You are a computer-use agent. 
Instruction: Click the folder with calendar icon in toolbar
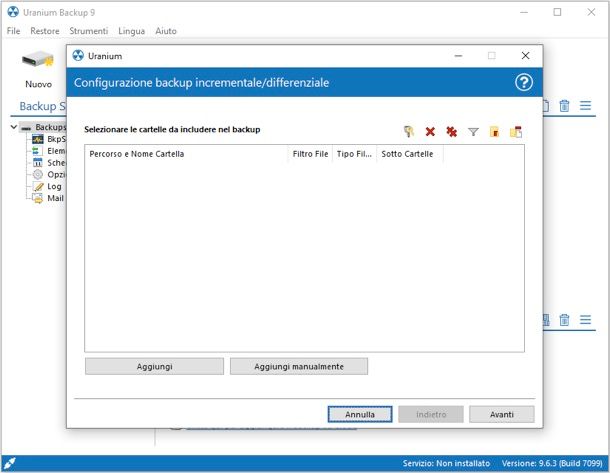pyautogui.click(x=516, y=132)
